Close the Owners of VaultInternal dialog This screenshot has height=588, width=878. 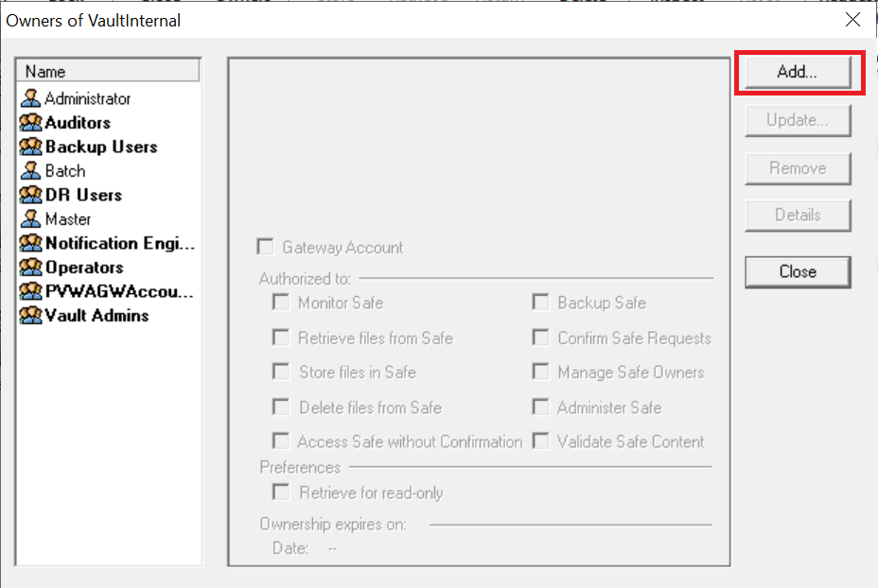852,20
